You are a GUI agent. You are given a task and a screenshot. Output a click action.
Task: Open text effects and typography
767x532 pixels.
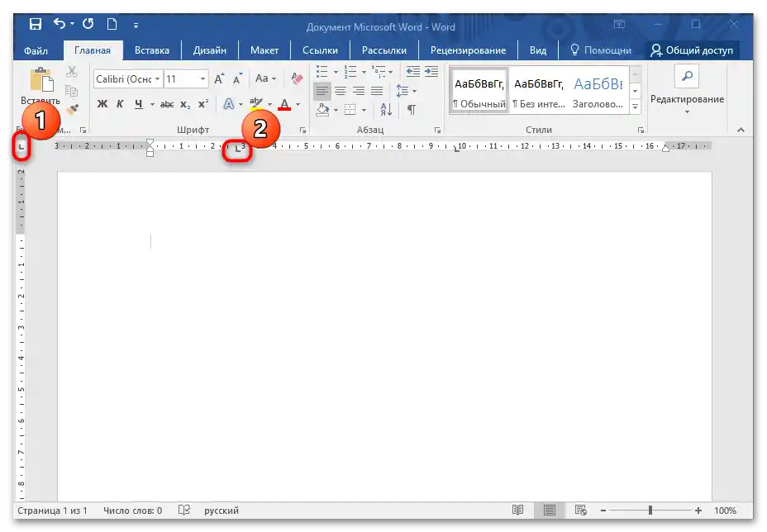(228, 104)
